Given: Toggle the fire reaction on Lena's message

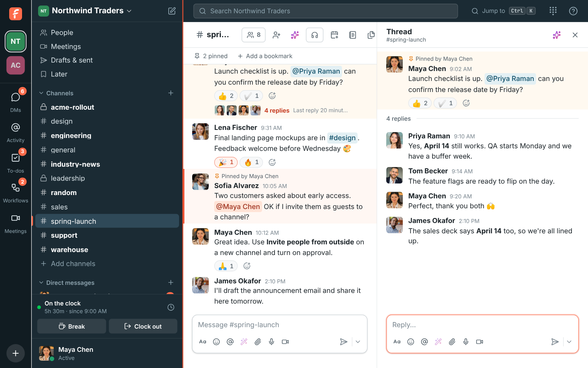Looking at the screenshot, I should (251, 162).
